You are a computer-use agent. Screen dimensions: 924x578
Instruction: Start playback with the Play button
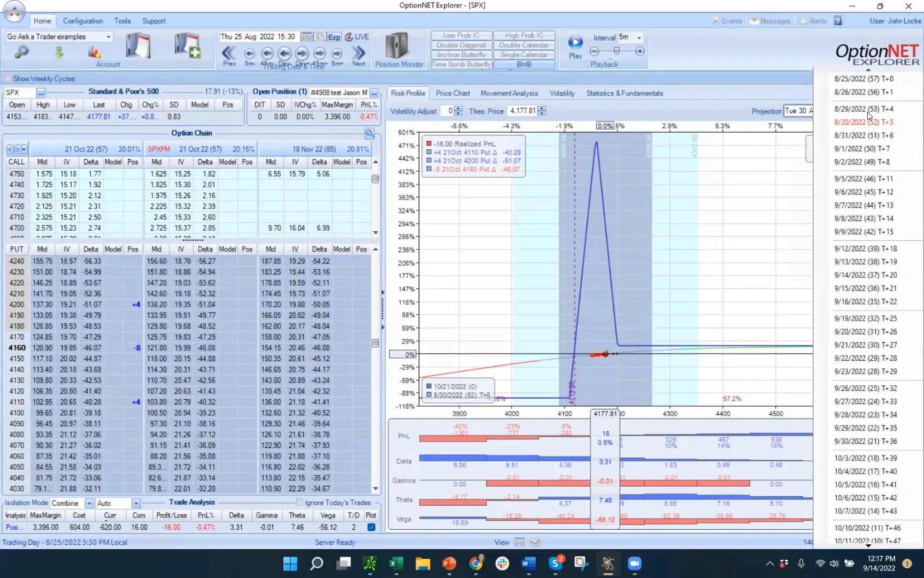(x=575, y=46)
